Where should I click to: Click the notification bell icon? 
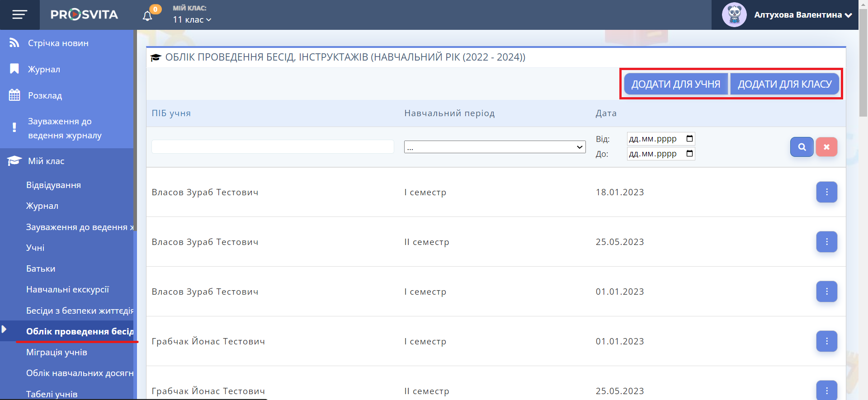click(147, 16)
